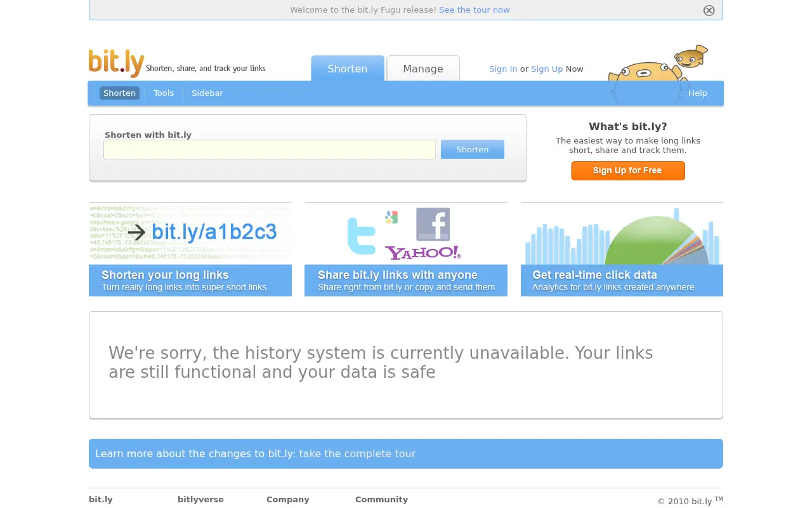Click the bit.ly logo
The height and width of the screenshot is (508, 812).
[x=116, y=63]
